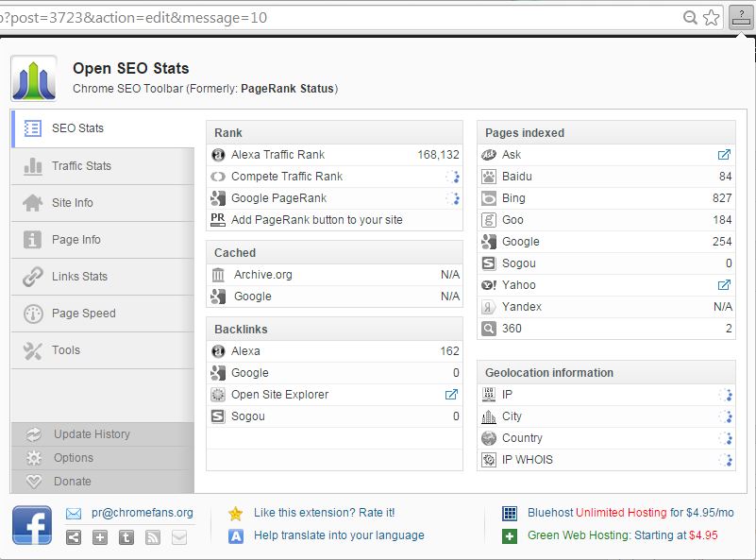Screen dimensions: 756x560
Task: Open the Google indexed count 254
Action: (722, 242)
